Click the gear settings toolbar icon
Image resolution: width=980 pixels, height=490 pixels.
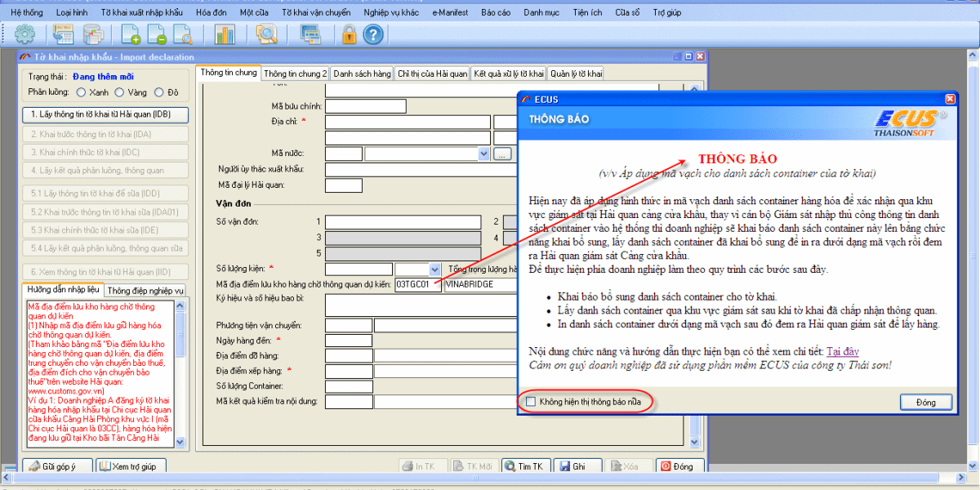tap(25, 34)
